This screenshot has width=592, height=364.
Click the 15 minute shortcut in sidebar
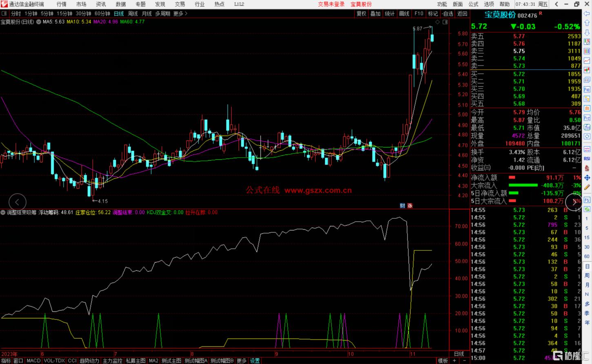click(587, 237)
